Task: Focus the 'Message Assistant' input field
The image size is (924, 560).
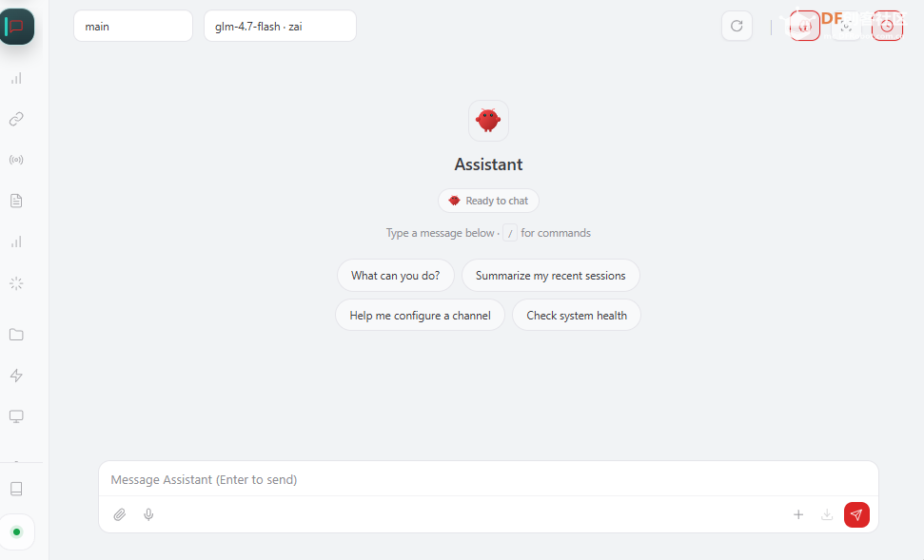Action: (488, 480)
